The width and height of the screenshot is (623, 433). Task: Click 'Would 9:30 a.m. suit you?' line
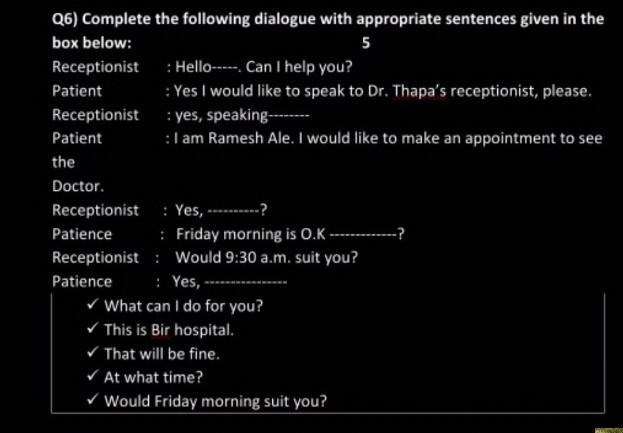(267, 258)
